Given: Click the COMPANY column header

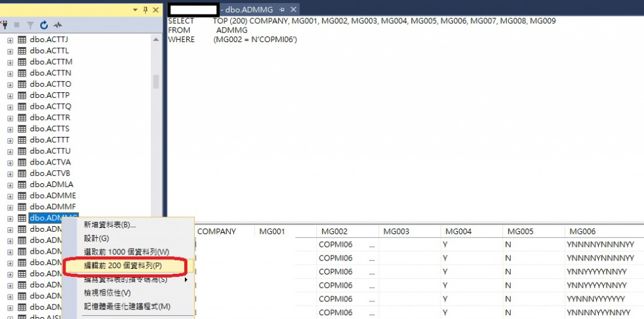Looking at the screenshot, I should [x=225, y=232].
